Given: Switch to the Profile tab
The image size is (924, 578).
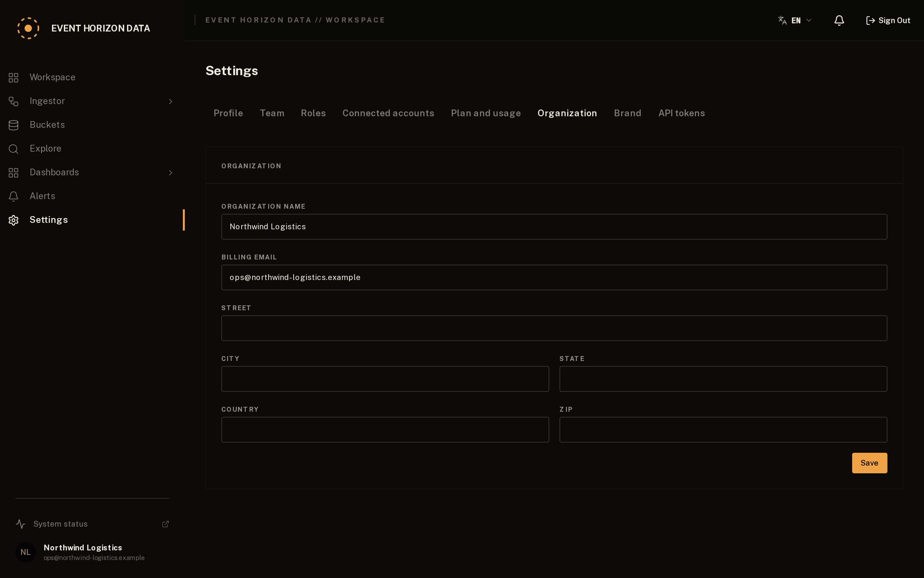Looking at the screenshot, I should click(228, 113).
